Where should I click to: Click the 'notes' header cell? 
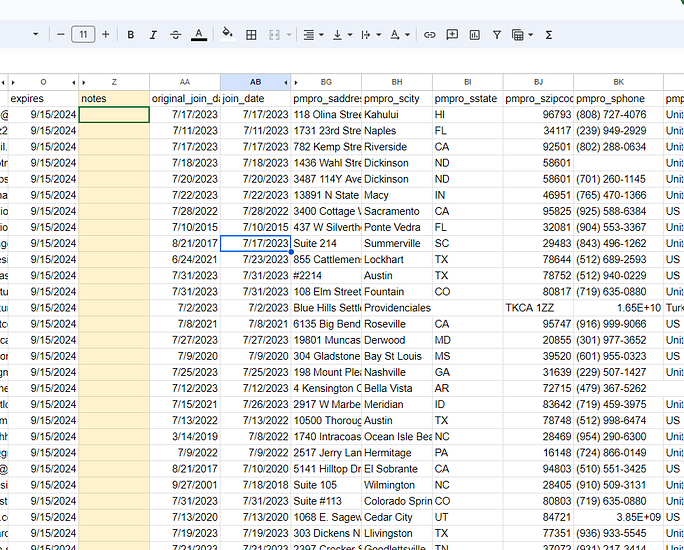click(114, 99)
